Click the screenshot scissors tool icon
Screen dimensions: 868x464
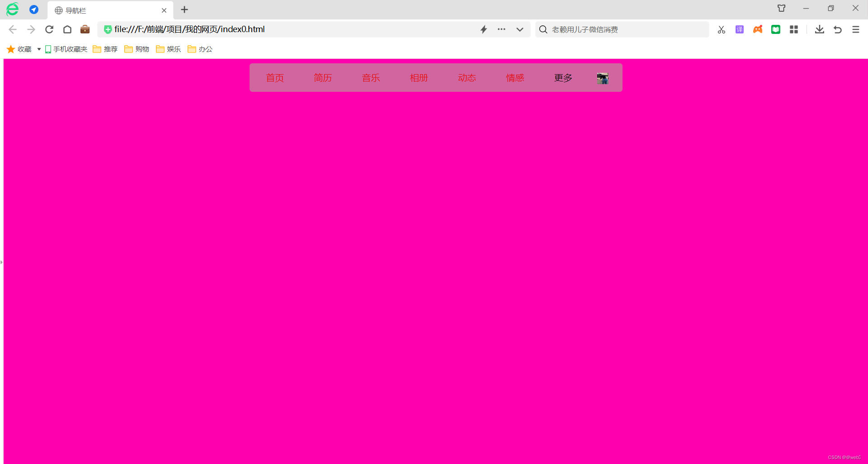[x=722, y=29]
